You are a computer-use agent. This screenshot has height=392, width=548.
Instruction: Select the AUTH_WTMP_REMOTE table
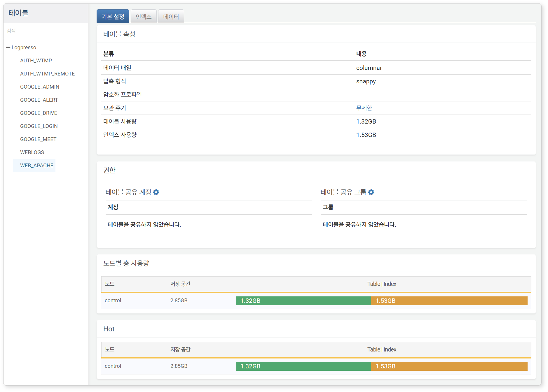click(x=47, y=74)
